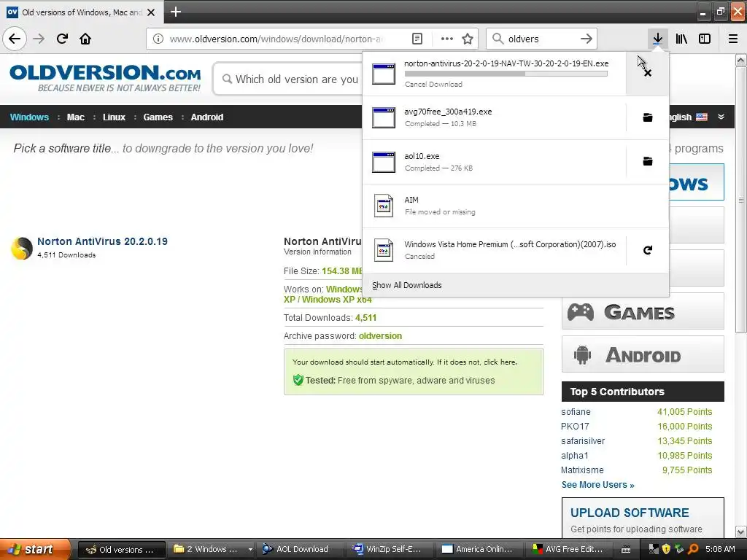View site information icon in address bar
747x560 pixels.
click(158, 39)
